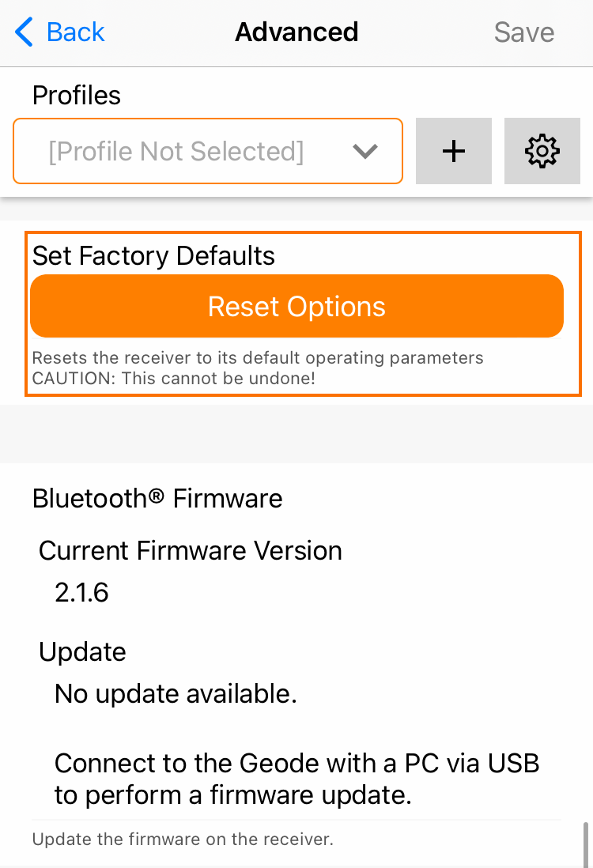The image size is (593, 868).
Task: Tap the firmware update footer note
Action: [x=183, y=840]
